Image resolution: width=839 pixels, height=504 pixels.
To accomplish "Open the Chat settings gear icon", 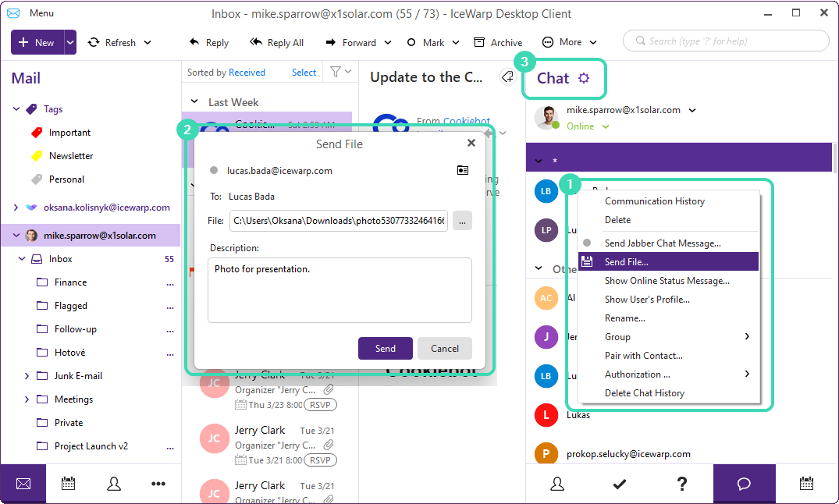I will coord(584,78).
